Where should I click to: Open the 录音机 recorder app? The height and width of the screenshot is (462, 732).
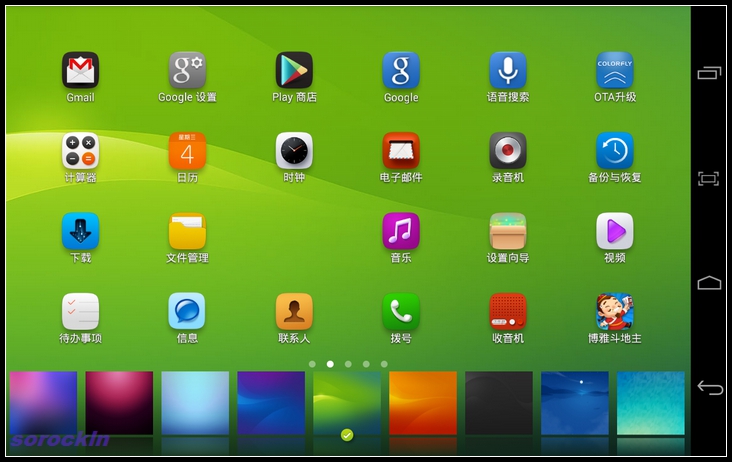508,150
